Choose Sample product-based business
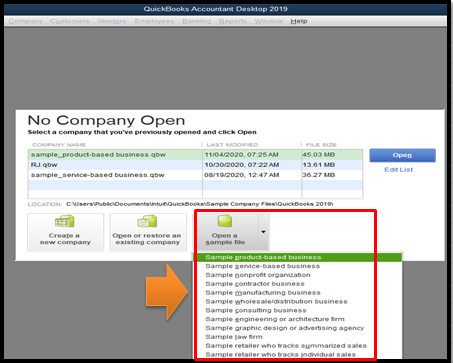Screen dimensions: 453x363 tap(298, 257)
